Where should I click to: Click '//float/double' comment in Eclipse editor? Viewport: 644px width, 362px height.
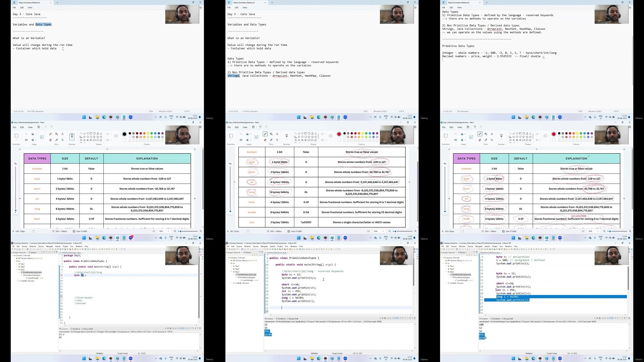click(x=83, y=298)
